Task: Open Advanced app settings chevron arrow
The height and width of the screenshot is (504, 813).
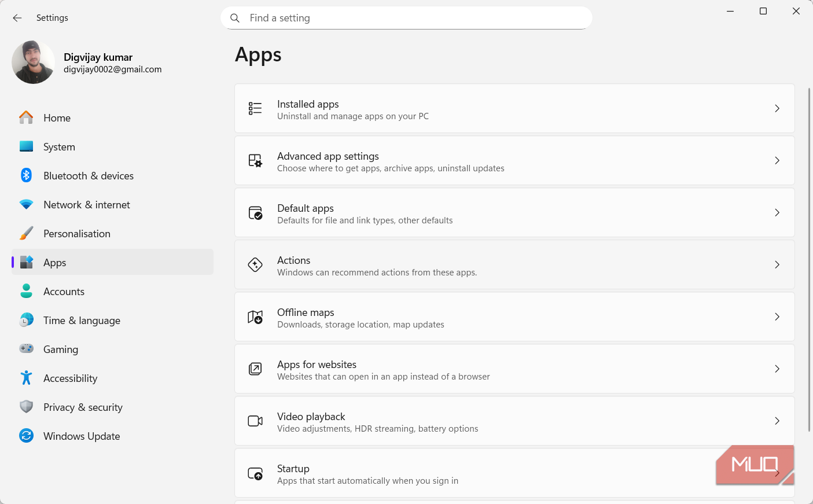Action: coord(777,160)
